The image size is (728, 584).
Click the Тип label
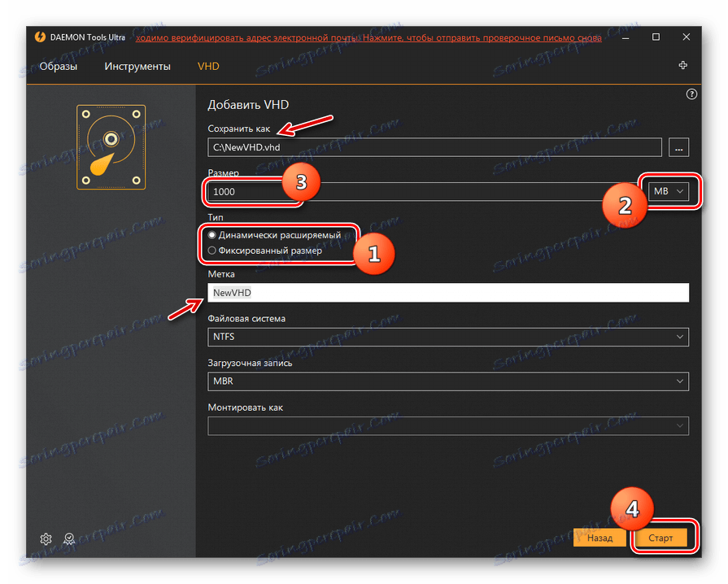pyautogui.click(x=216, y=217)
